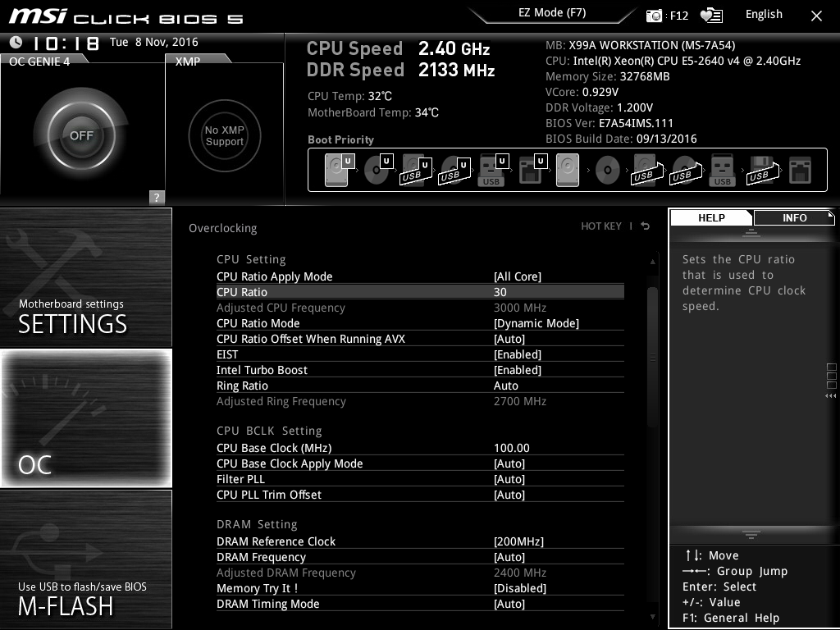Select the legacy CD/DVD boot icon

[607, 171]
